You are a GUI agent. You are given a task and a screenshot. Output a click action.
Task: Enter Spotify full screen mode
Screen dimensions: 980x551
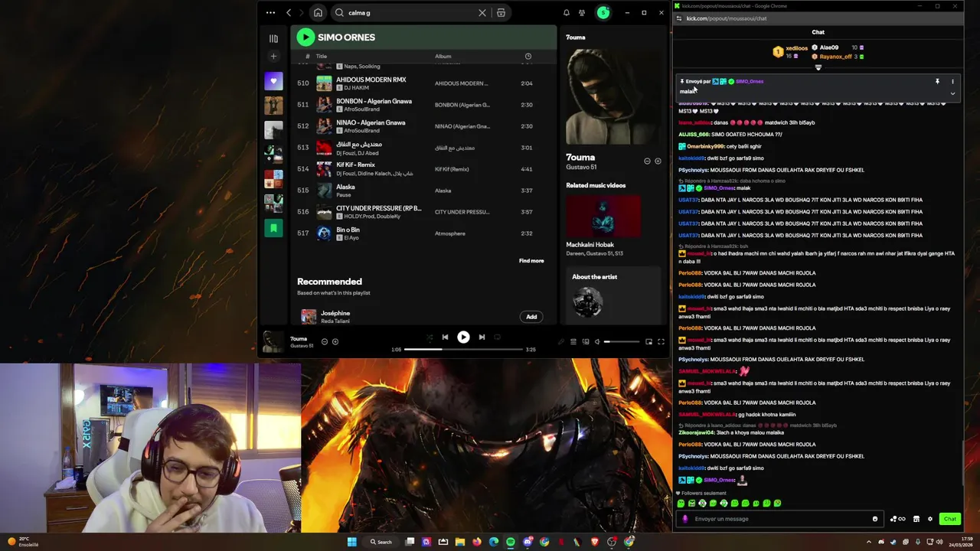tap(661, 342)
